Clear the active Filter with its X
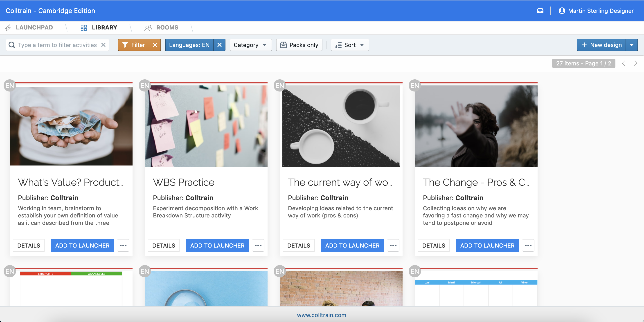The width and height of the screenshot is (644, 322). point(155,45)
